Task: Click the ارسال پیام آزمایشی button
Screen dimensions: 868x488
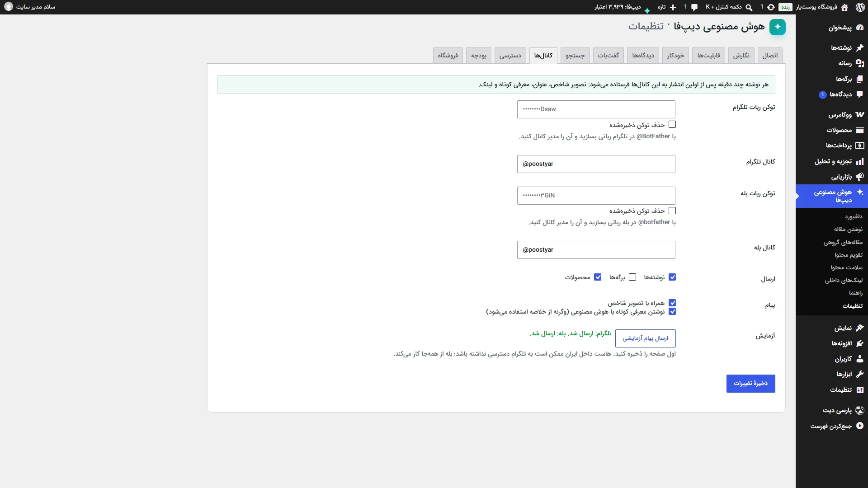Action: click(645, 338)
